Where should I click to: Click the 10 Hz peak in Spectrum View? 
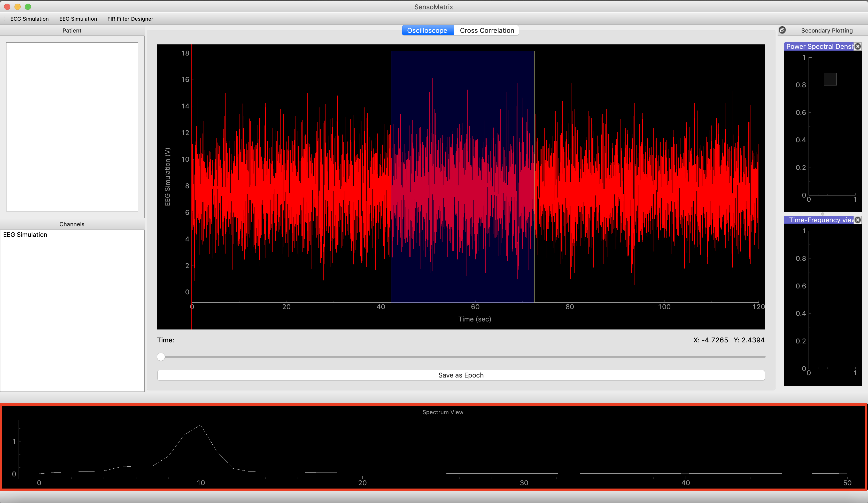coord(201,426)
